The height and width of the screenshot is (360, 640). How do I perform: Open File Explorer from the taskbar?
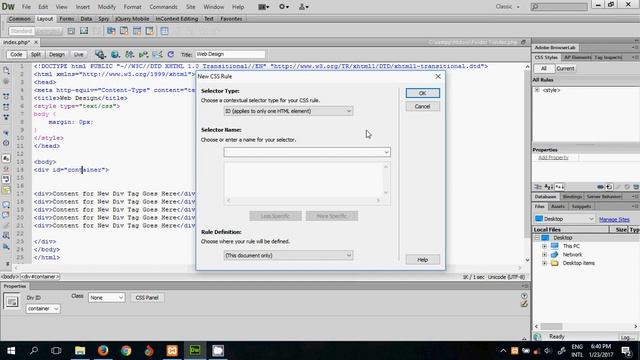click(80, 350)
